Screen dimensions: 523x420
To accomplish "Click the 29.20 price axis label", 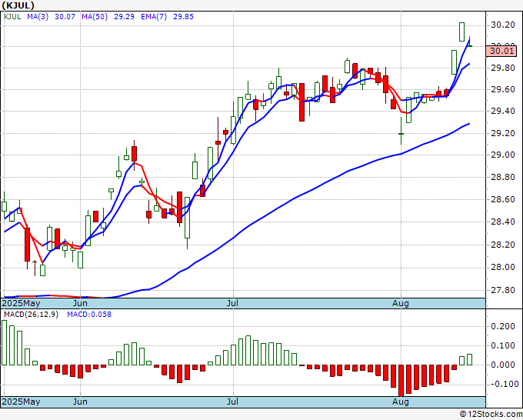I will click(x=503, y=133).
